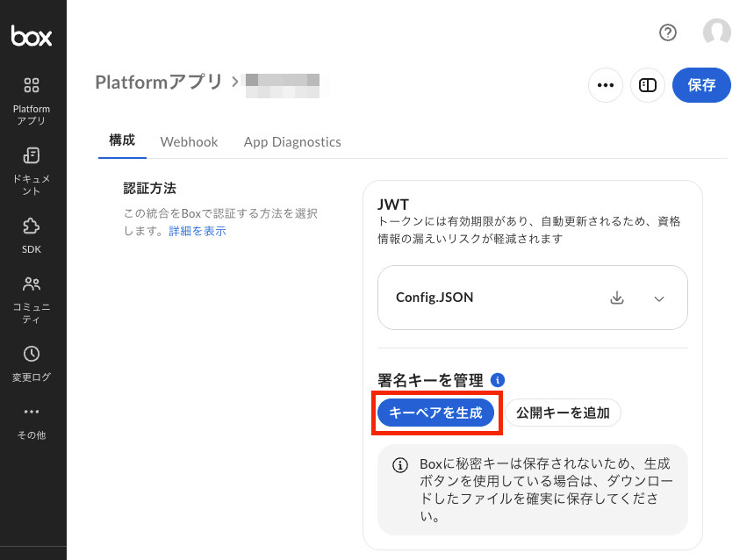Click the 保存 save button
Viewport: 754px width, 560px height.
(701, 85)
